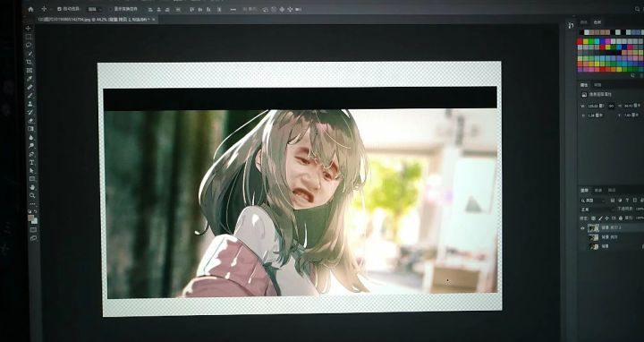The height and width of the screenshot is (342, 644).
Task: Select the Dodge tool
Action: coord(31,146)
